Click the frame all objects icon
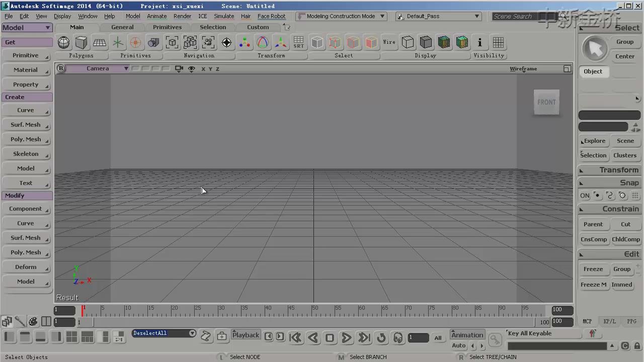The width and height of the screenshot is (644, 362). tap(190, 42)
